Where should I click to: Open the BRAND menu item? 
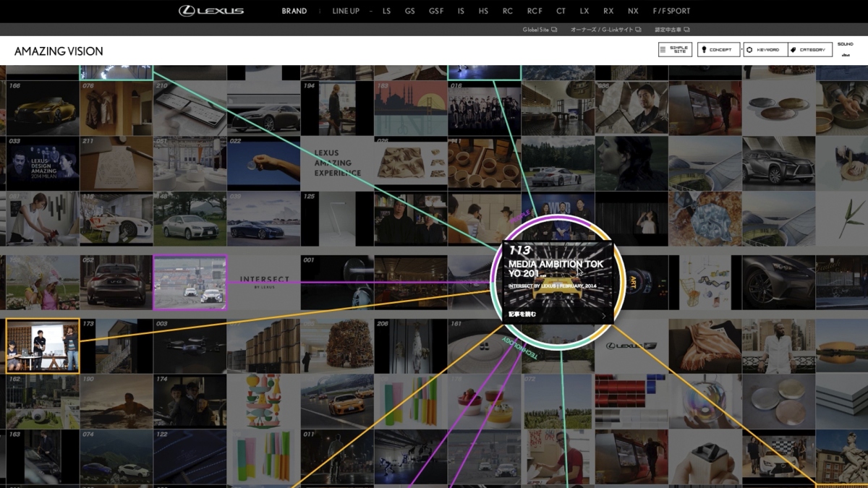(294, 11)
